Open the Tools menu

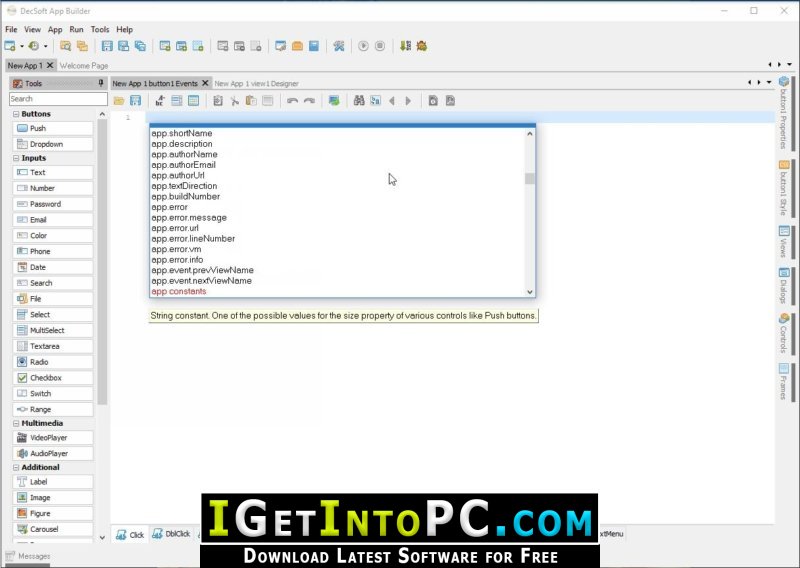click(x=100, y=30)
